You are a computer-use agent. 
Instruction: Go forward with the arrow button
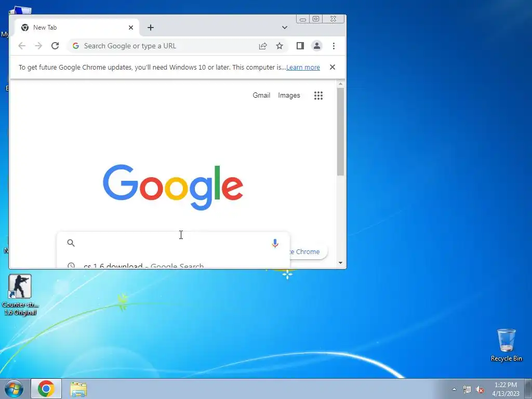38,46
